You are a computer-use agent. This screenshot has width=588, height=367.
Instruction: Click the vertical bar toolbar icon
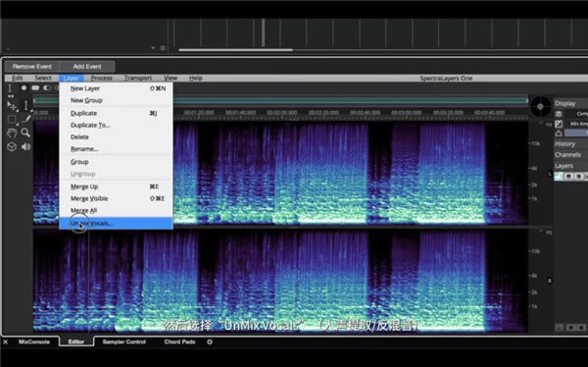click(10, 88)
